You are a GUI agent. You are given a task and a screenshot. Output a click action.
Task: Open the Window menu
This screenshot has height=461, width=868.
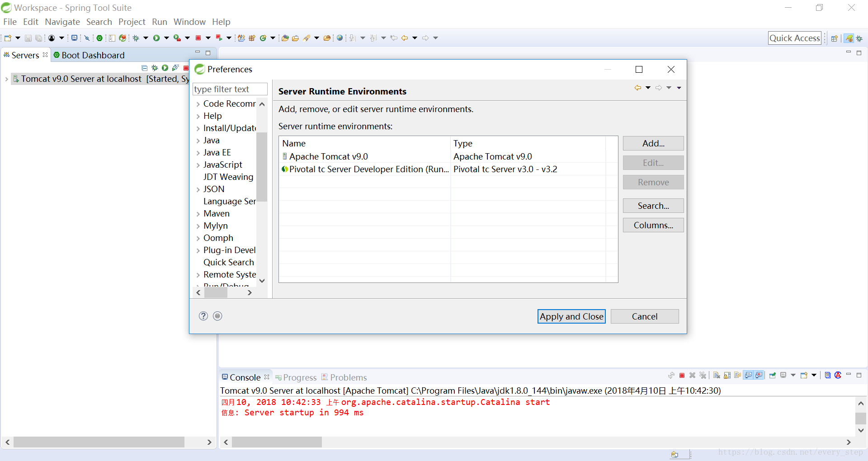pos(189,22)
